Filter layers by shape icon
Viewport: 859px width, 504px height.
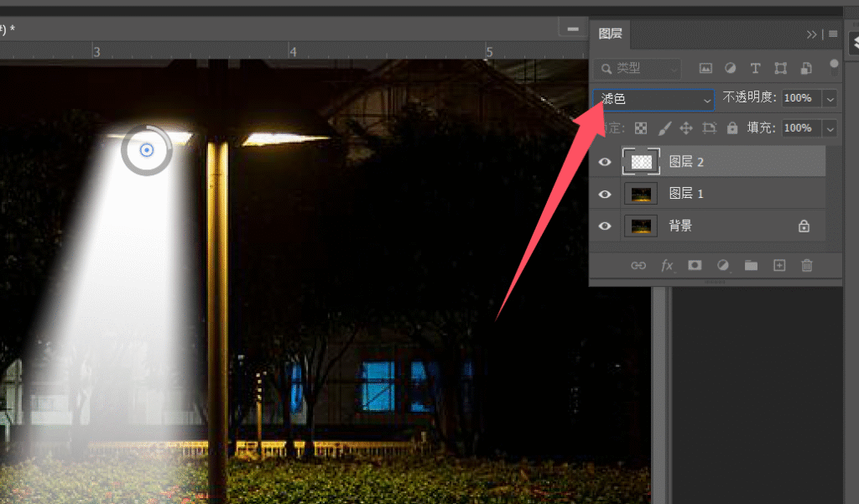781,69
